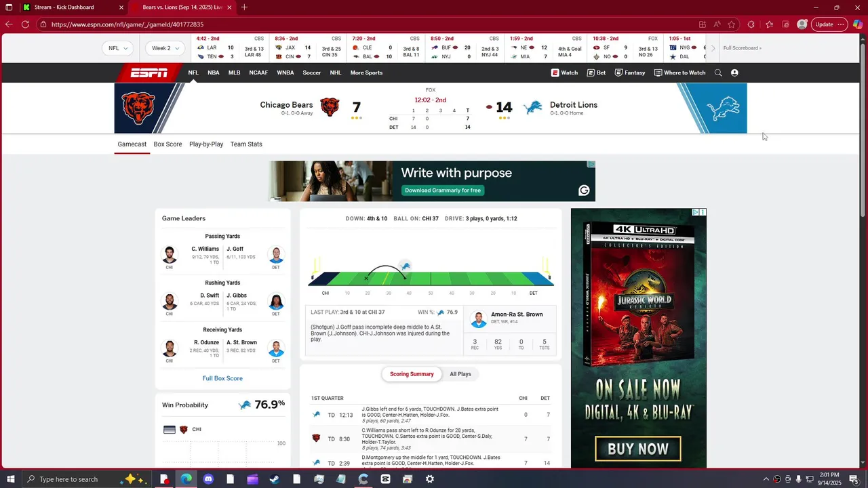868x488 pixels.
Task: Click the Read aloud icon in address bar
Action: click(x=717, y=24)
